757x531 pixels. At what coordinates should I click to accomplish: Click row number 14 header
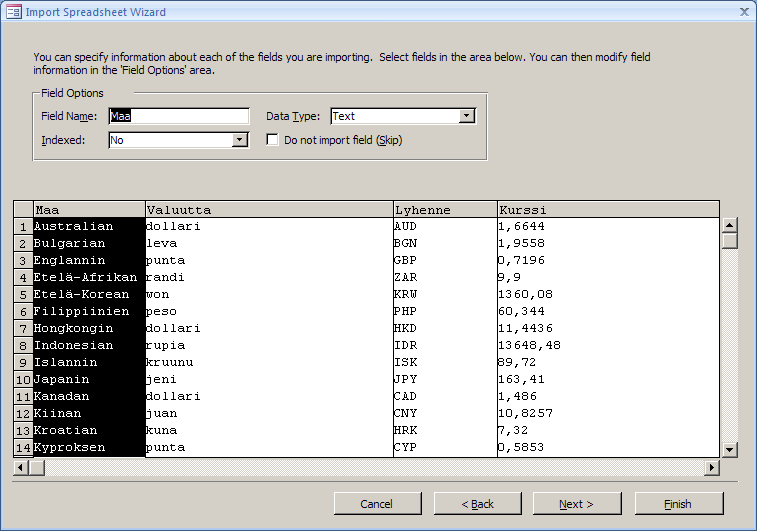[23, 447]
